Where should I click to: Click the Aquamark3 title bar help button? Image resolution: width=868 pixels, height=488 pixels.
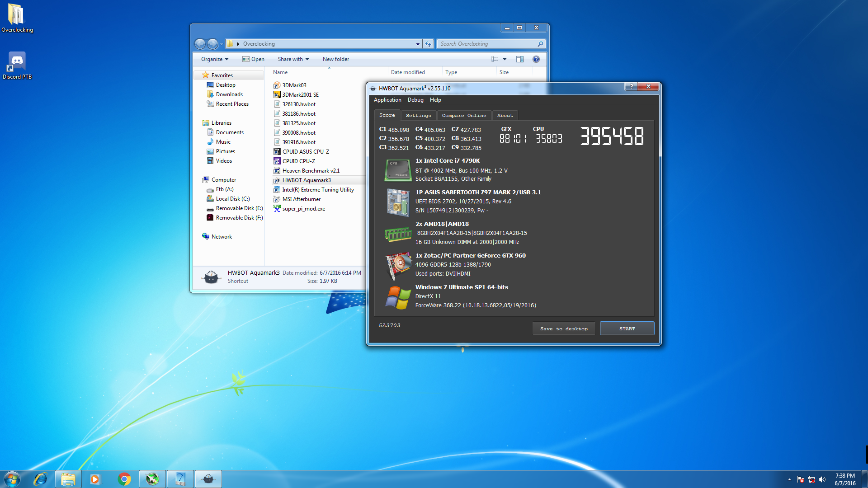point(632,86)
